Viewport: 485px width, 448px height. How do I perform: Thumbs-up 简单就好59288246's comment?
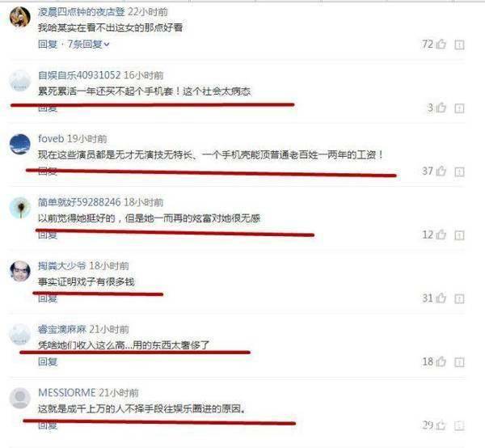click(x=441, y=235)
